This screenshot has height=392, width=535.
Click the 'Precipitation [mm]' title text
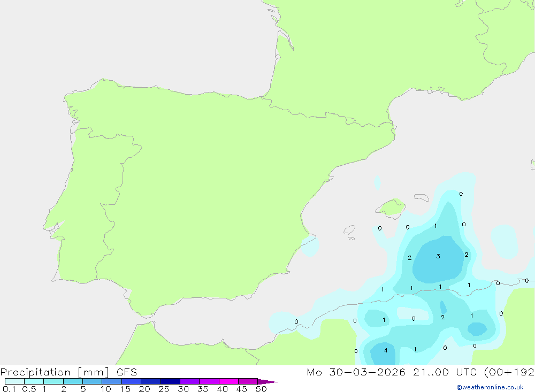pyautogui.click(x=55, y=372)
